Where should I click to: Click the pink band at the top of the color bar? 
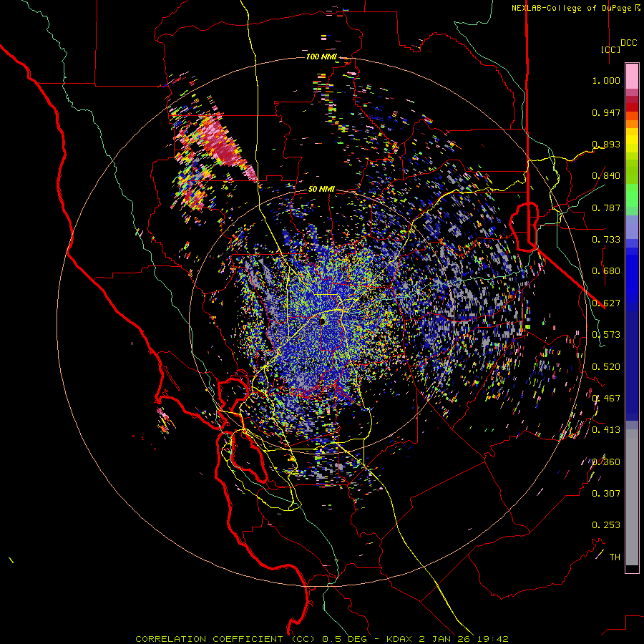coord(632,76)
